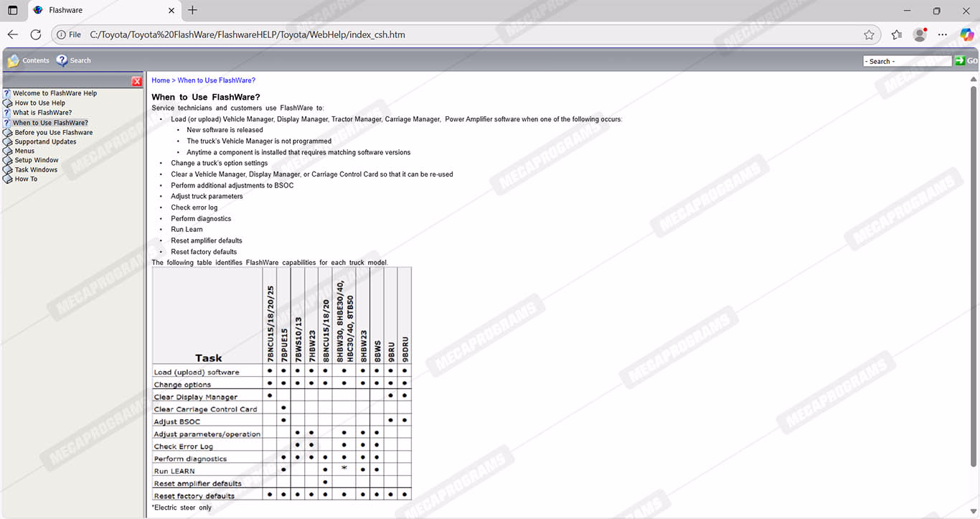Expand the Task Windows book

coord(8,170)
